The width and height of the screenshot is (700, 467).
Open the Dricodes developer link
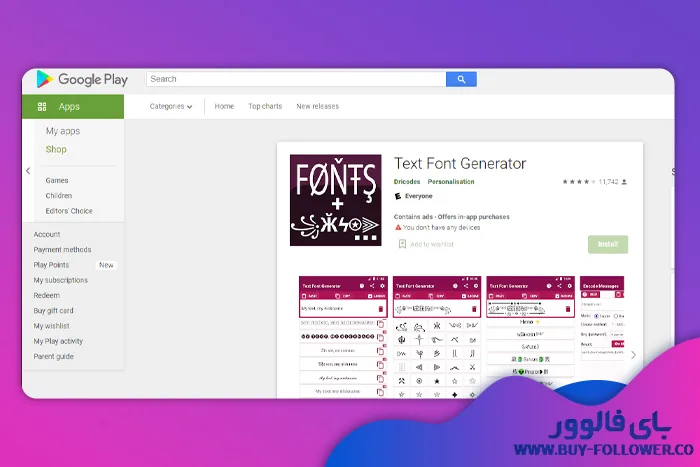coord(407,182)
